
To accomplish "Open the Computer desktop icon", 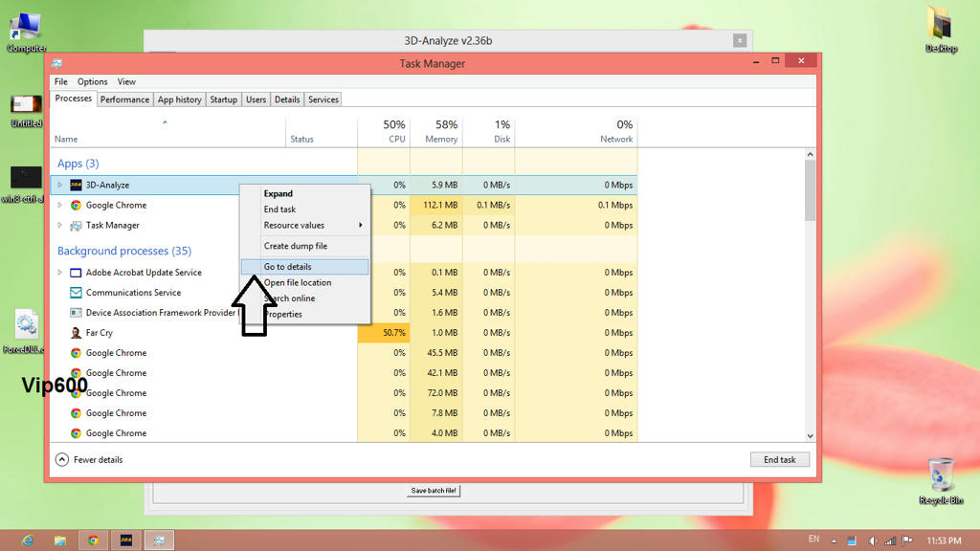I will (x=26, y=32).
